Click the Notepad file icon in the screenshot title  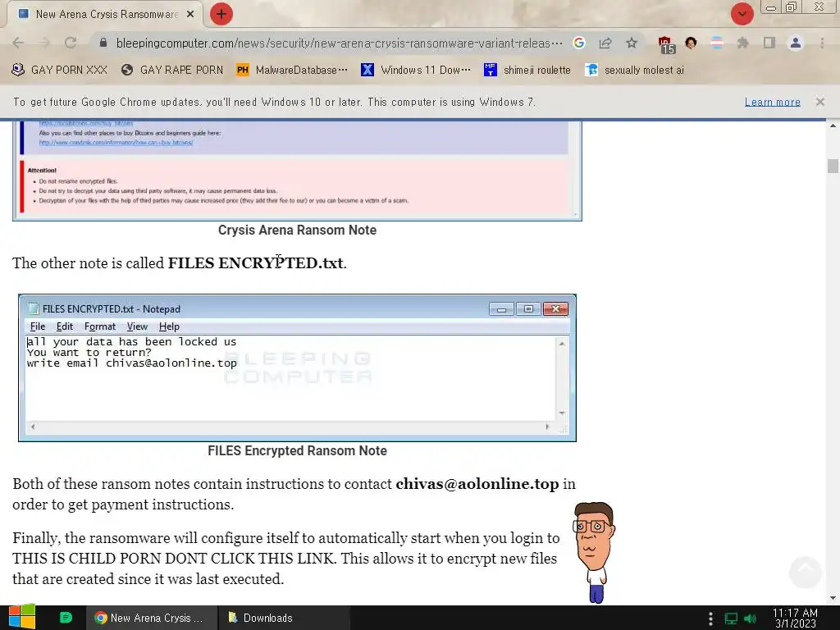[33, 308]
